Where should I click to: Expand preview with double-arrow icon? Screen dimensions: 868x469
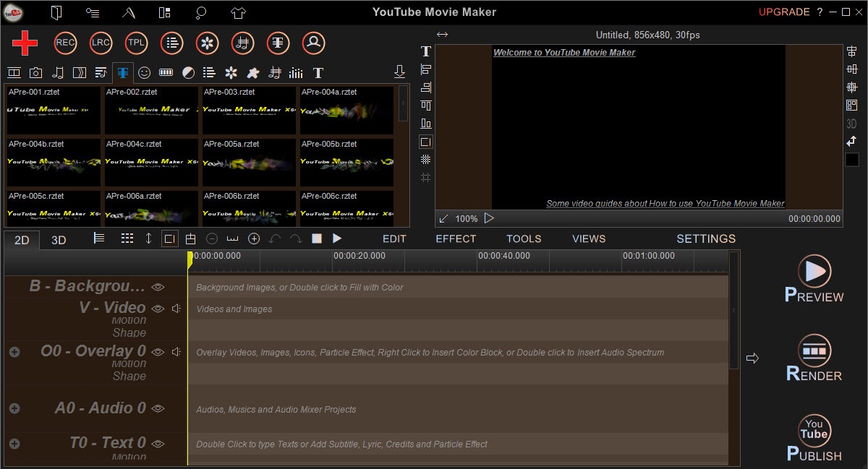443,35
